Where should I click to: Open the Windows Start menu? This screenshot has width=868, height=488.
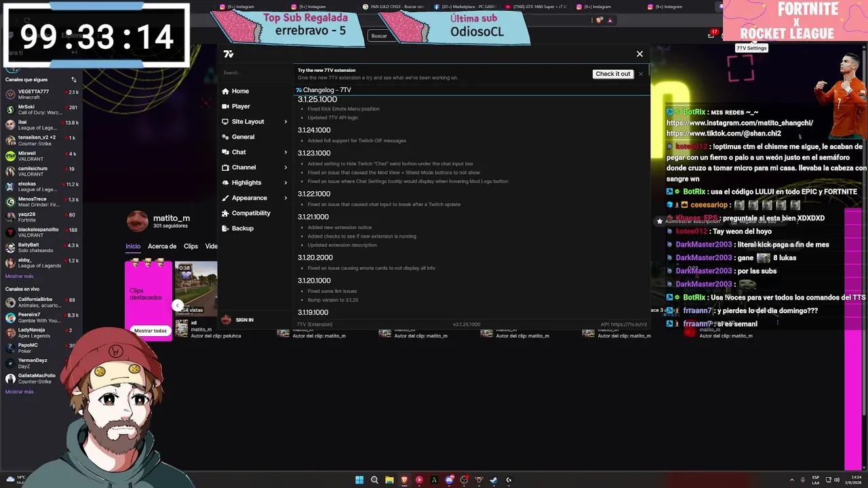coord(359,480)
